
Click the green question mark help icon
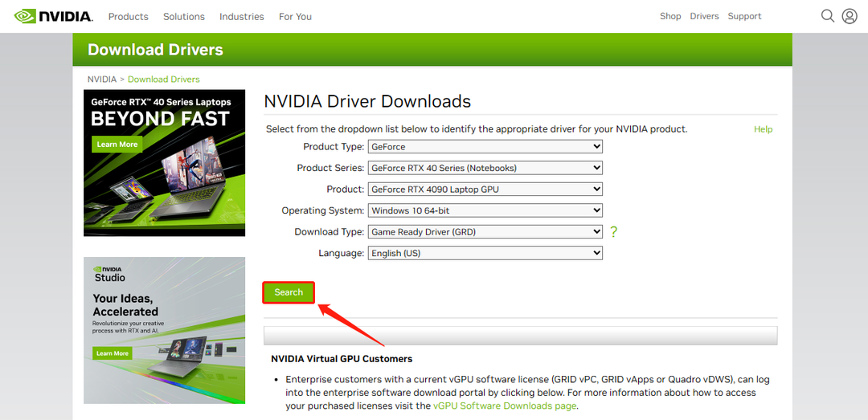pos(614,232)
